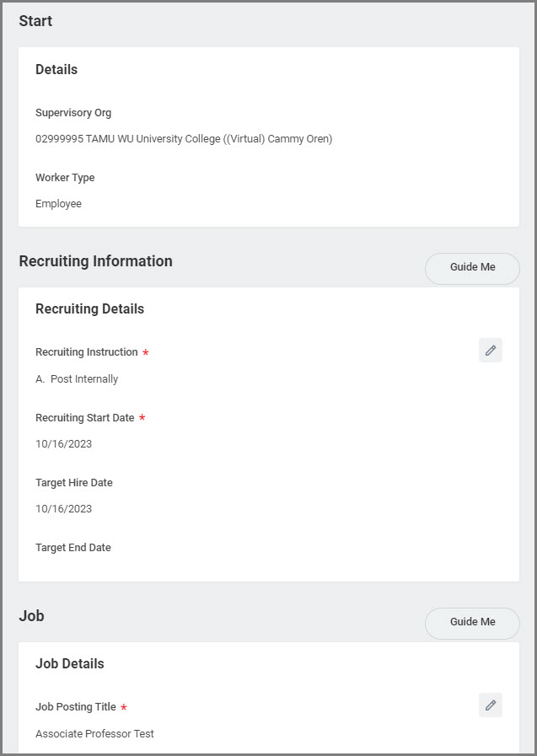Click the Job Posting Title label
The image size is (537, 756).
coord(76,707)
